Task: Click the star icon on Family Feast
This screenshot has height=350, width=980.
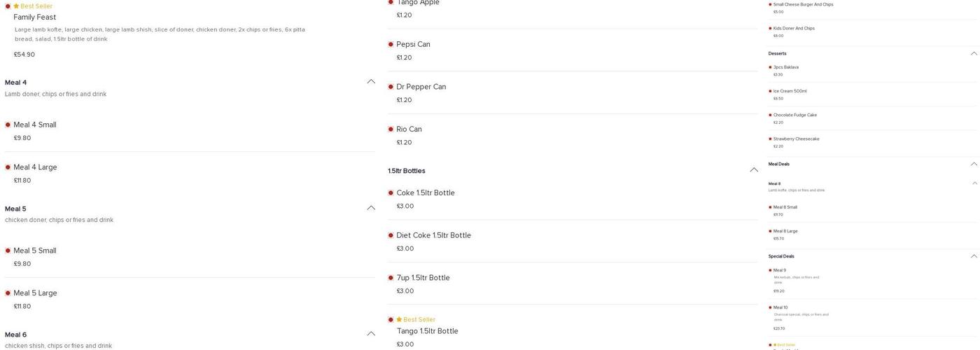Action: [x=16, y=6]
